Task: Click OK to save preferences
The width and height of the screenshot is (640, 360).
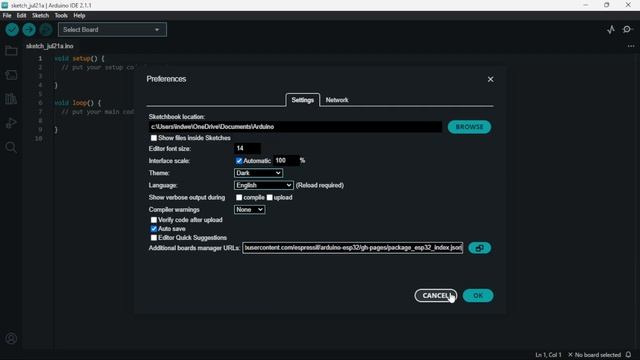Action: (478, 296)
